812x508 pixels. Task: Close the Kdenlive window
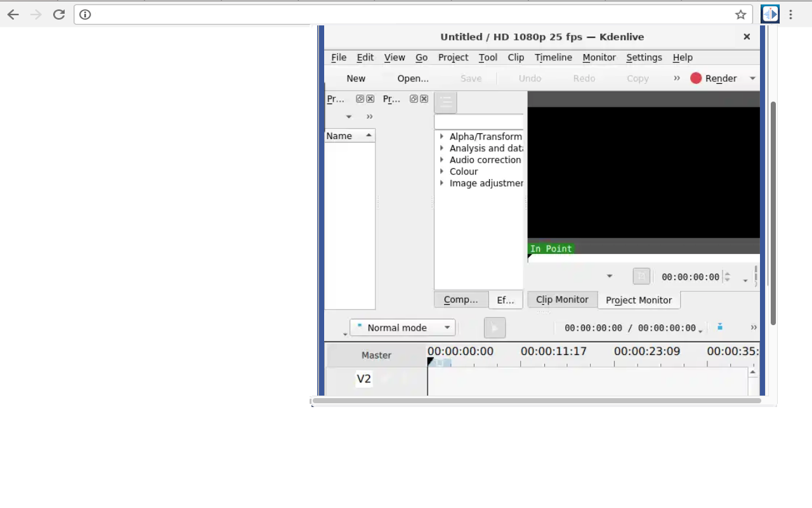[747, 37]
